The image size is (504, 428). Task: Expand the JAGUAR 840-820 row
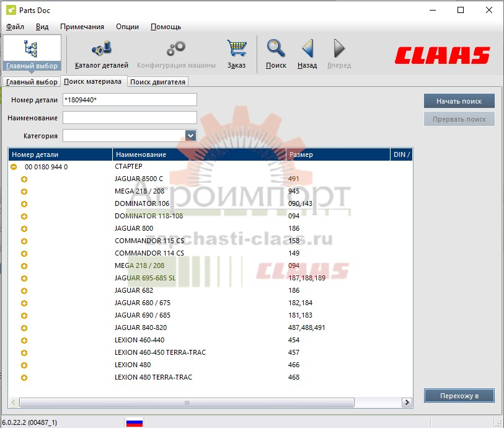tap(24, 328)
